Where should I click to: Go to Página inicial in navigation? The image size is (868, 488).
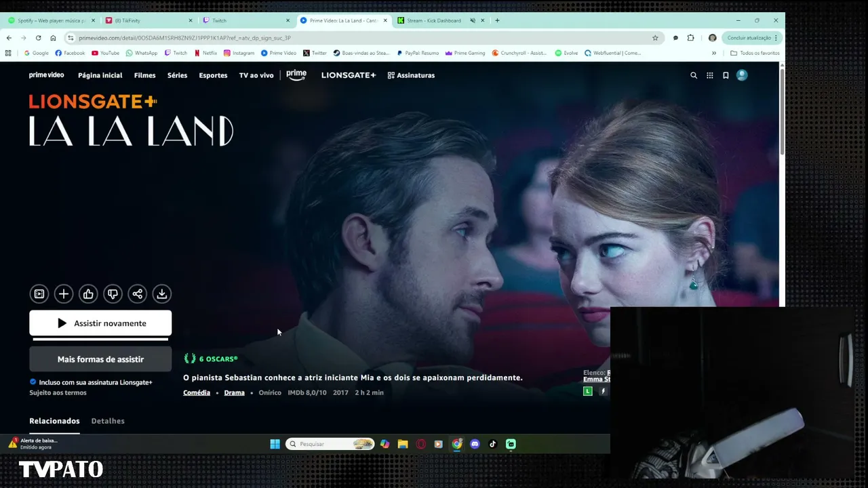tap(100, 75)
